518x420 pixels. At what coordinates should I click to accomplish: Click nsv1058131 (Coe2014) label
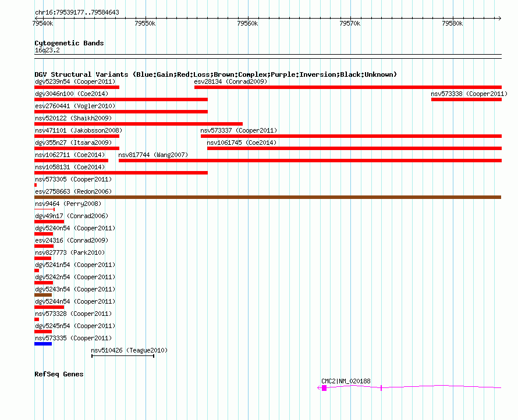pyautogui.click(x=70, y=167)
